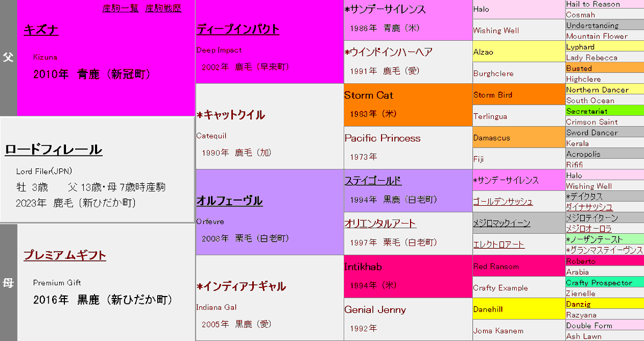Click the Intikhab cell

point(408,277)
